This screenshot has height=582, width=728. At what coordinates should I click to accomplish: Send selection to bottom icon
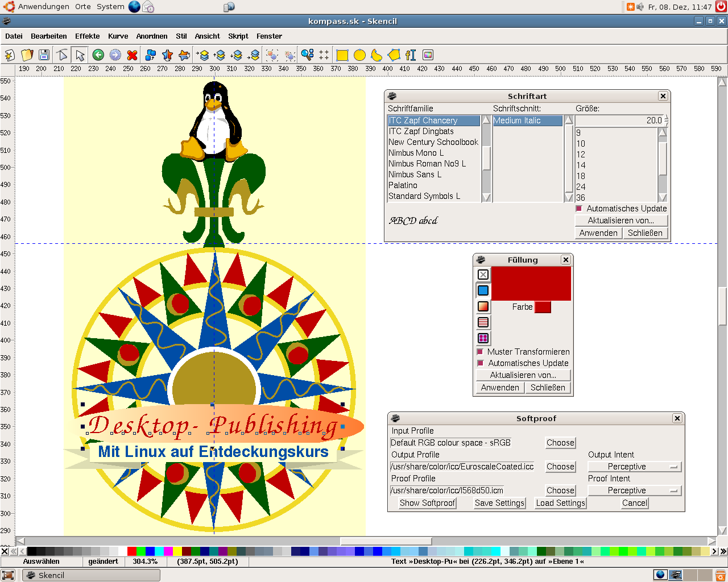tap(254, 55)
